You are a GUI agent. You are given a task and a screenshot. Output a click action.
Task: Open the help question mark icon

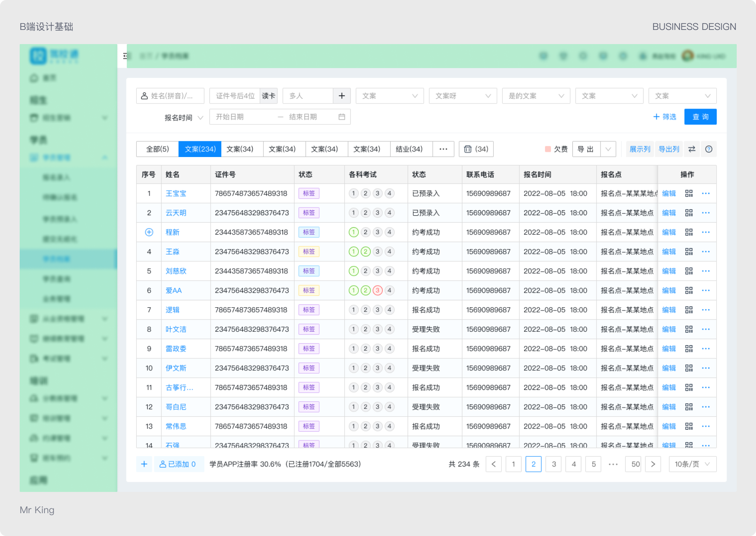click(x=709, y=149)
